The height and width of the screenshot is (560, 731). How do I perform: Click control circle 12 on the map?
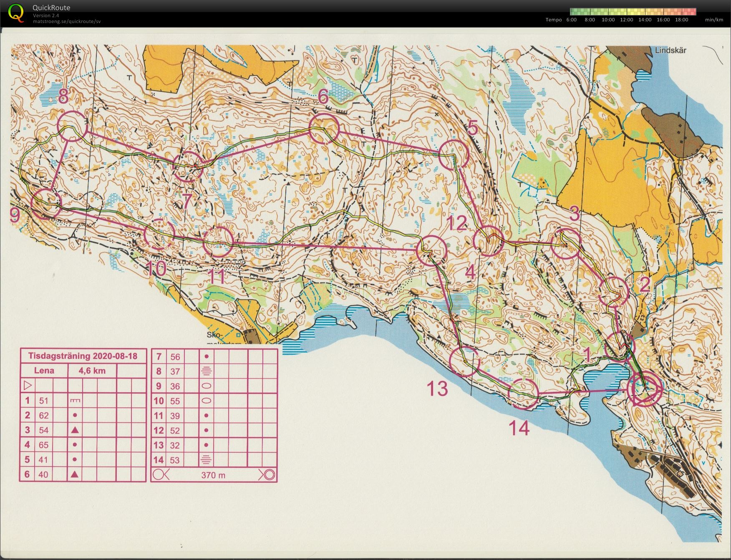[432, 250]
